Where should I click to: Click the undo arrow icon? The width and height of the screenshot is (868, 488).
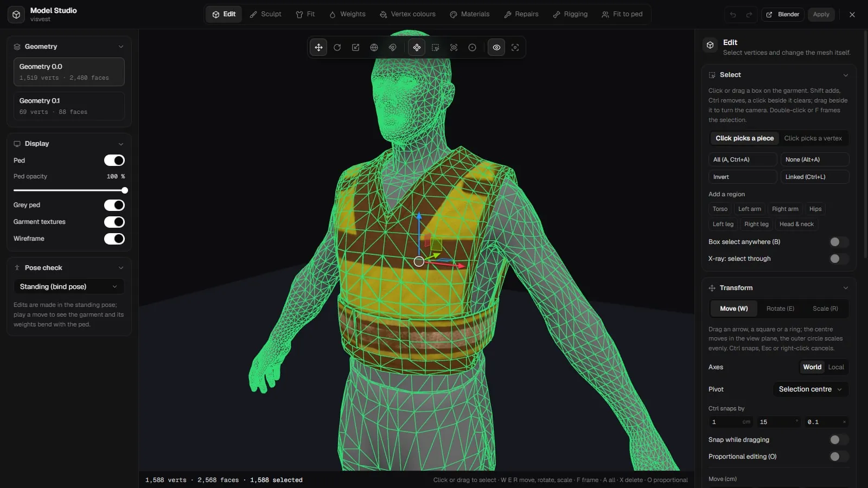tap(733, 15)
